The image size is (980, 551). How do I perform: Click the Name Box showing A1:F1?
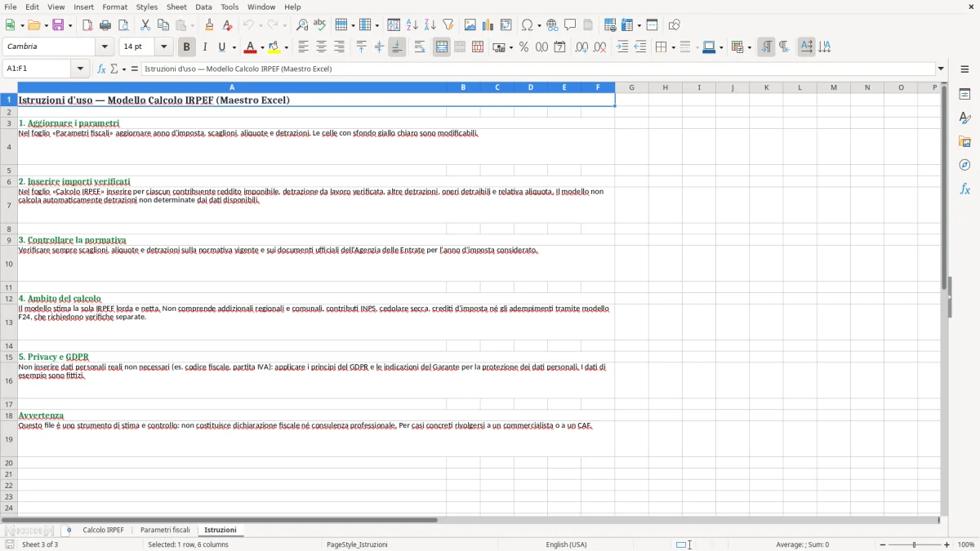point(38,69)
